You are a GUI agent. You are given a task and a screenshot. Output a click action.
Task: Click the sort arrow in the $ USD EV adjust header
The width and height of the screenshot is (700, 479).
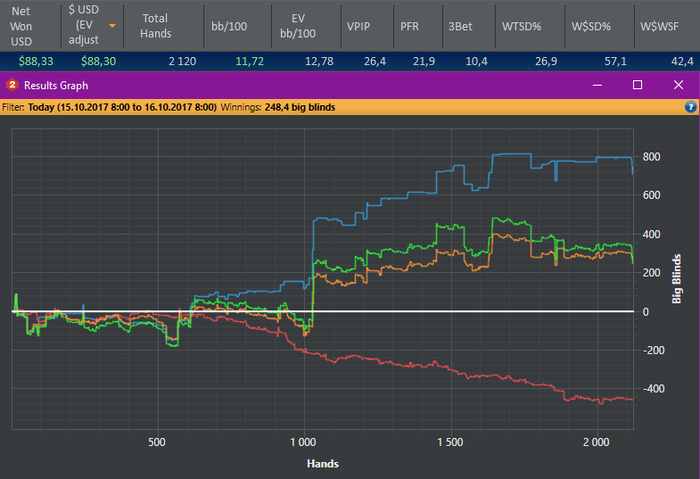pos(112,26)
